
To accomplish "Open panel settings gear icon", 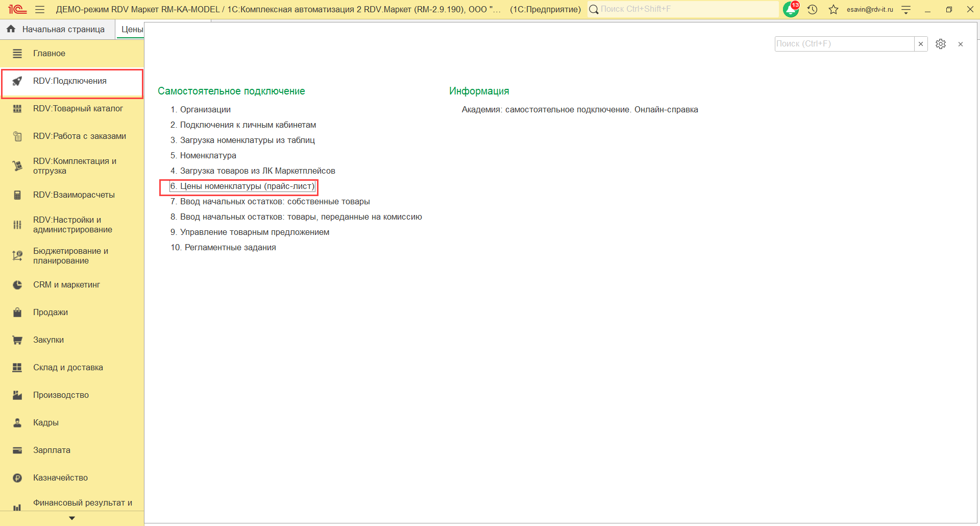I will coord(941,44).
